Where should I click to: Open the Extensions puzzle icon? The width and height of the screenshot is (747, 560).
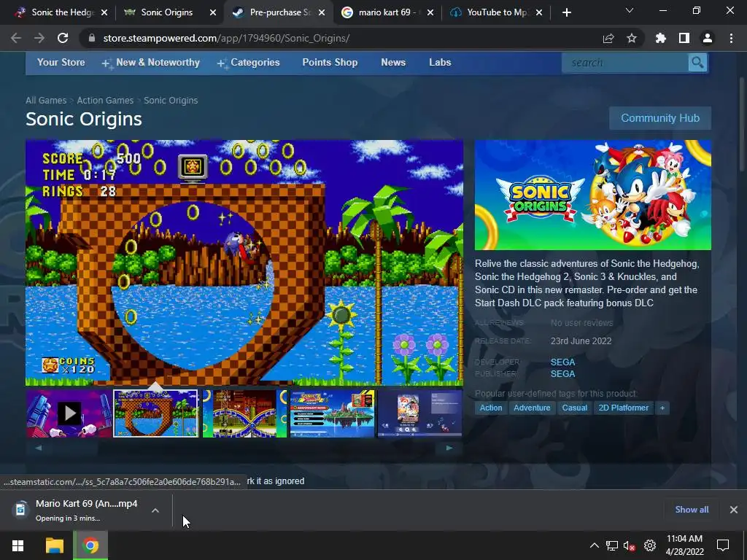pyautogui.click(x=661, y=38)
